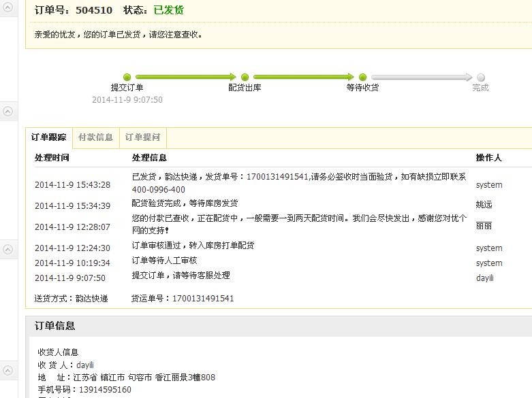Click the 提交订单 progress step dot

[127, 78]
